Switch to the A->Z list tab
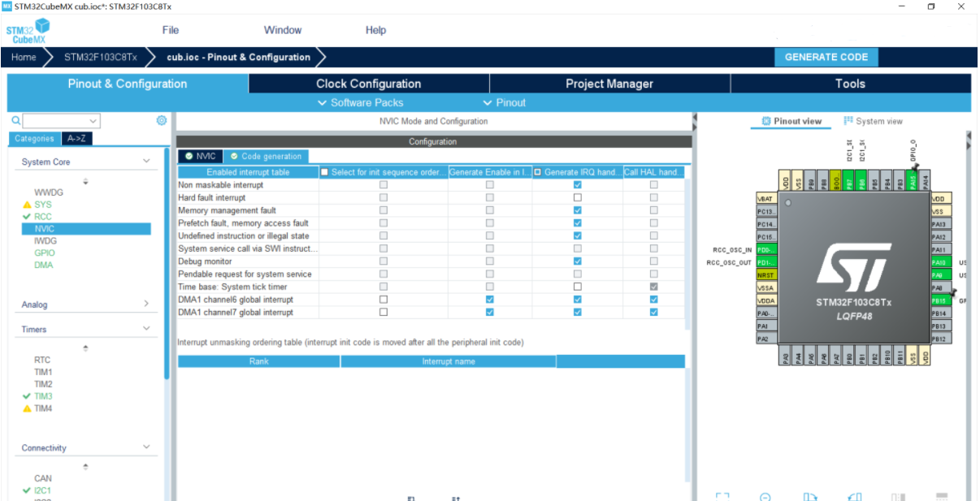 [x=77, y=139]
